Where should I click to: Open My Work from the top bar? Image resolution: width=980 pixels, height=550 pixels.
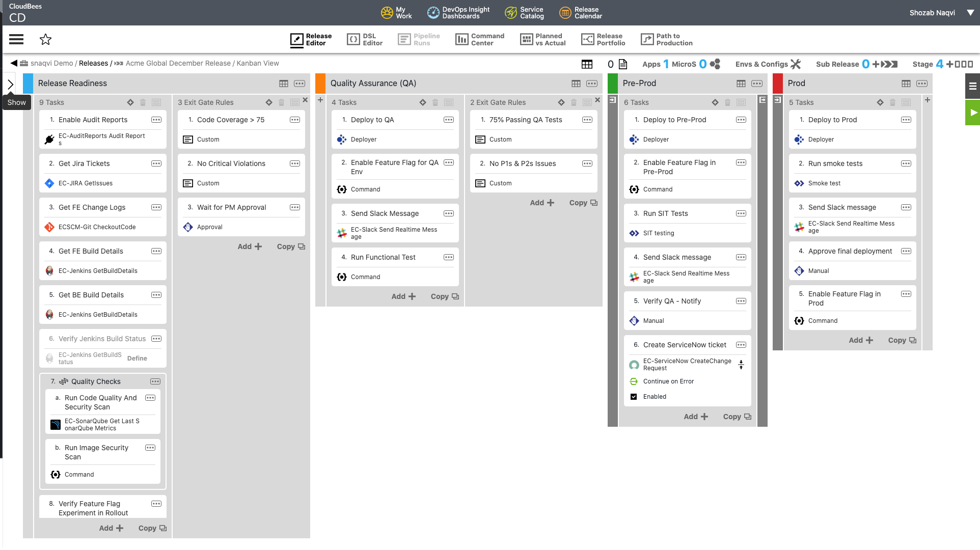tap(396, 13)
